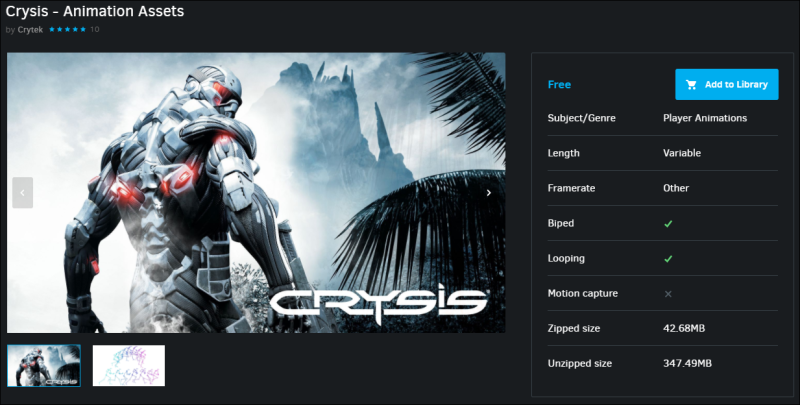The height and width of the screenshot is (405, 800).
Task: Click the Zipped size 42.68MB value
Action: (x=684, y=328)
